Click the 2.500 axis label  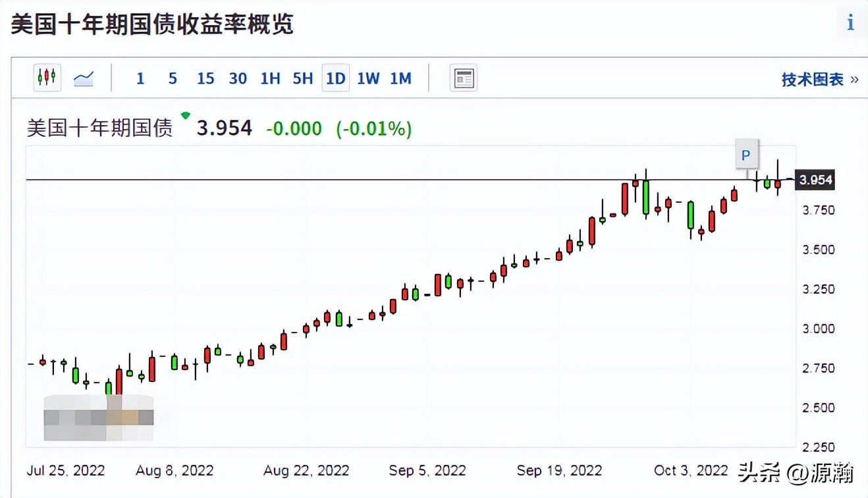pyautogui.click(x=818, y=408)
